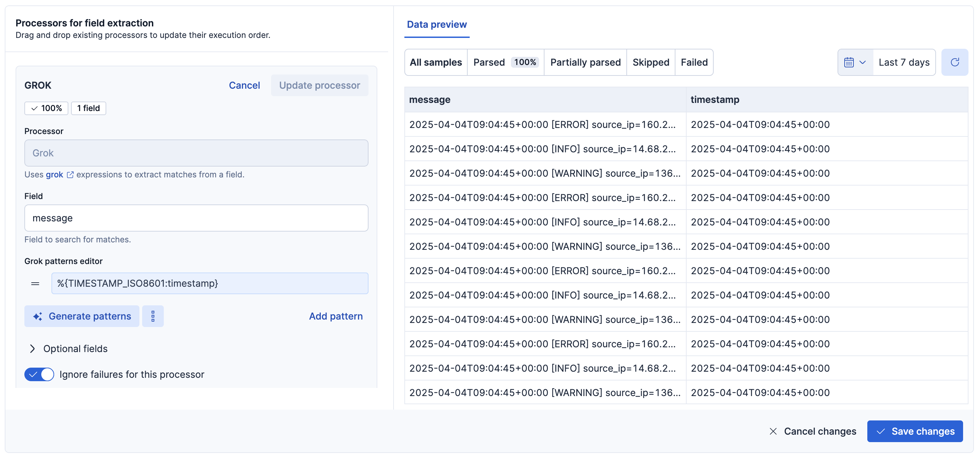980x457 pixels.
Task: Select the Parsed 100% filter tab
Action: (505, 62)
